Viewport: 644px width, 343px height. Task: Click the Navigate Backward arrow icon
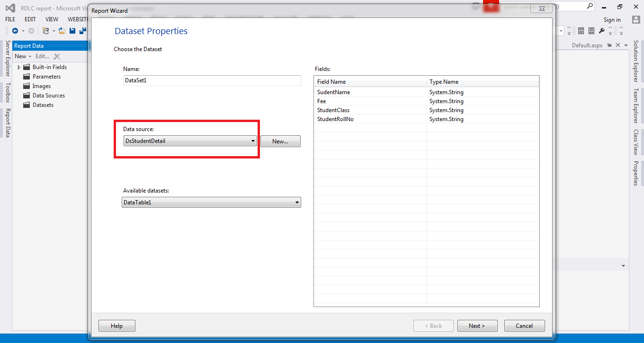point(15,30)
